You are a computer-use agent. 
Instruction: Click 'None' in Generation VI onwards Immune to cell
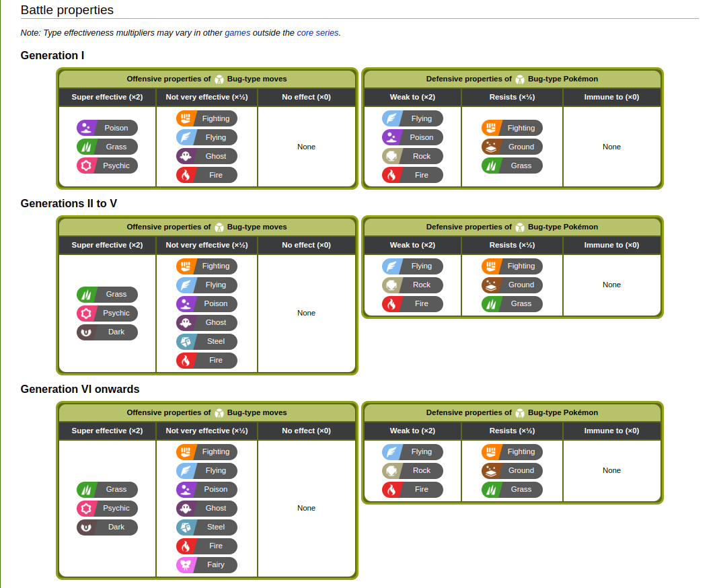coord(612,470)
